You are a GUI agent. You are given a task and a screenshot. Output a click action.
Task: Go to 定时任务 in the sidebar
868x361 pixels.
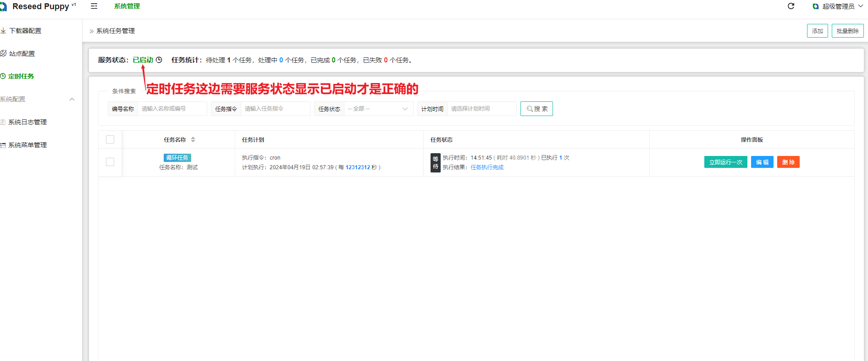pyautogui.click(x=21, y=76)
